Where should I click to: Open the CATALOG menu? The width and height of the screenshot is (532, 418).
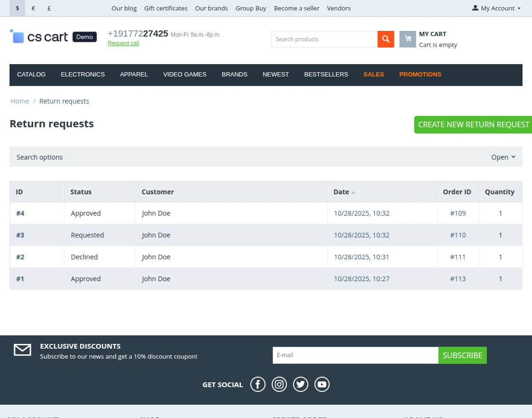click(31, 75)
